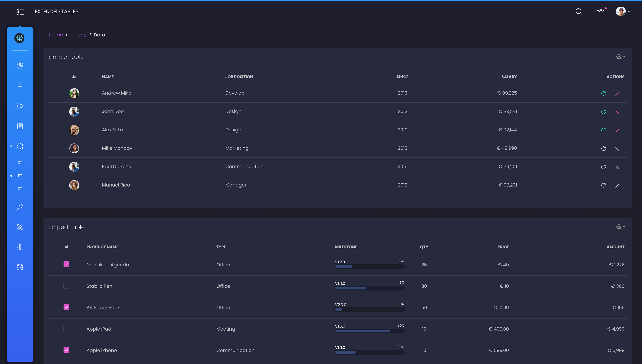Disable checkbox for Apple iPad row
This screenshot has height=364, width=642.
pos(66,328)
